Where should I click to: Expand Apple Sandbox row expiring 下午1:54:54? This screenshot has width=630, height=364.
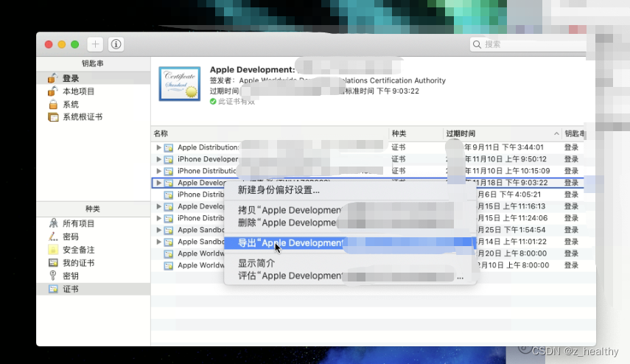pos(158,230)
